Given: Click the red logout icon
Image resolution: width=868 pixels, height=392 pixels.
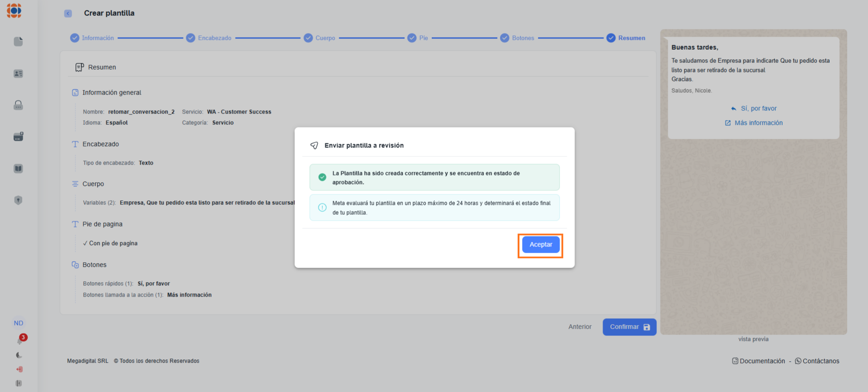Looking at the screenshot, I should [19, 369].
